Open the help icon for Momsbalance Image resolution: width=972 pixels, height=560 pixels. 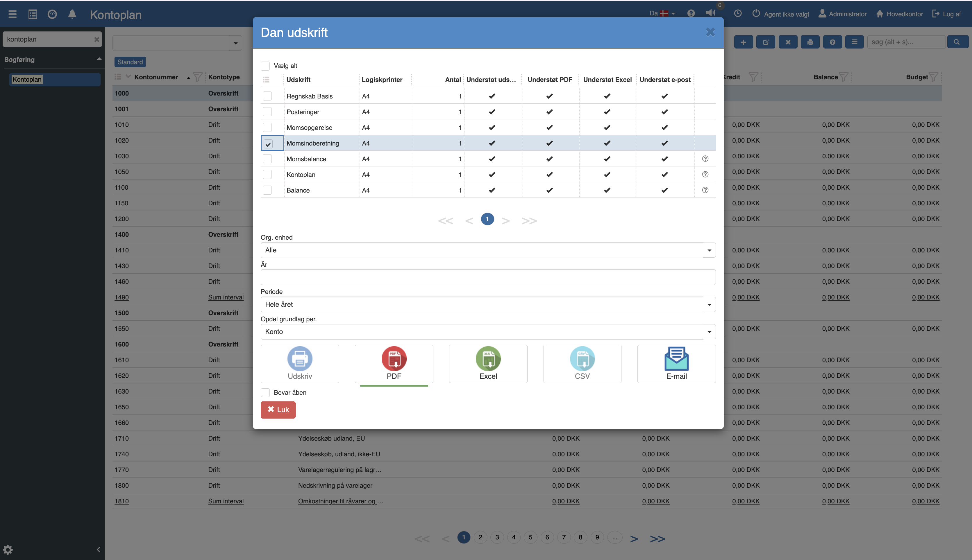coord(705,159)
